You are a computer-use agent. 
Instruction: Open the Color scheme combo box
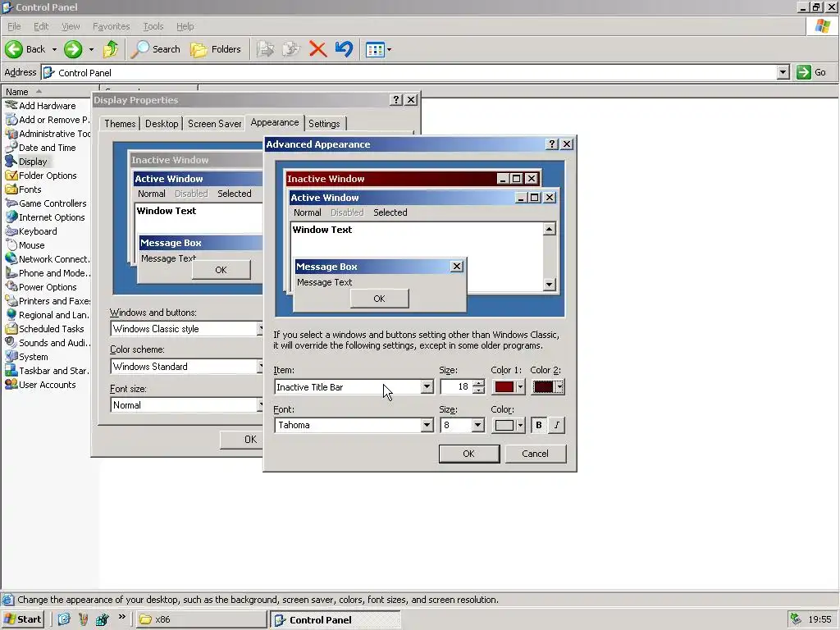click(186, 367)
